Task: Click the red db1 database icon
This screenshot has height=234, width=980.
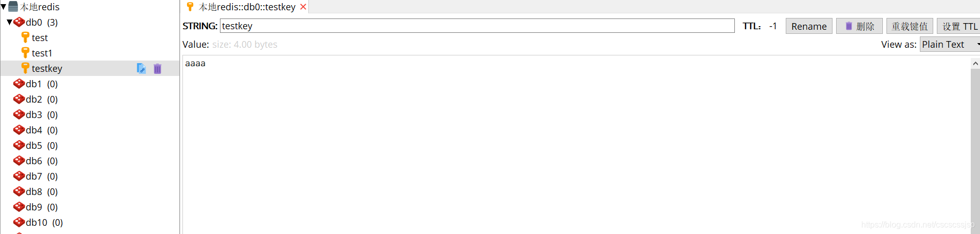Action: coord(19,84)
